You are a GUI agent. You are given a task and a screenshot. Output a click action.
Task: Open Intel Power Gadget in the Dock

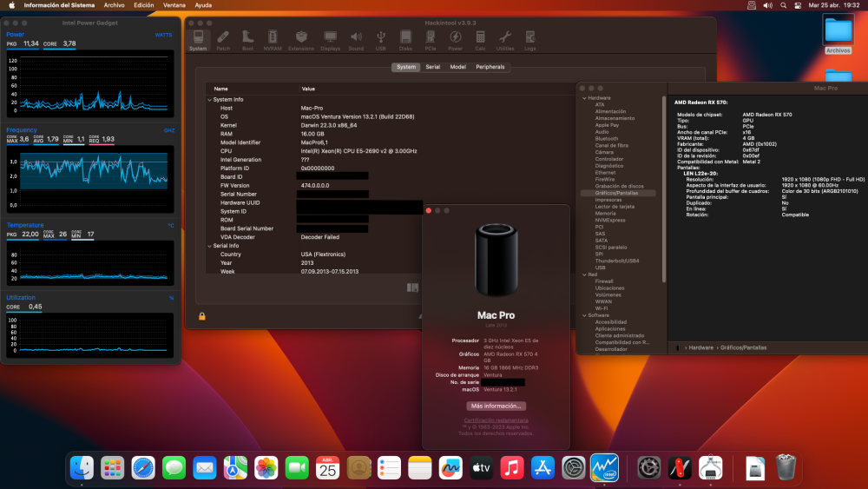(x=604, y=468)
